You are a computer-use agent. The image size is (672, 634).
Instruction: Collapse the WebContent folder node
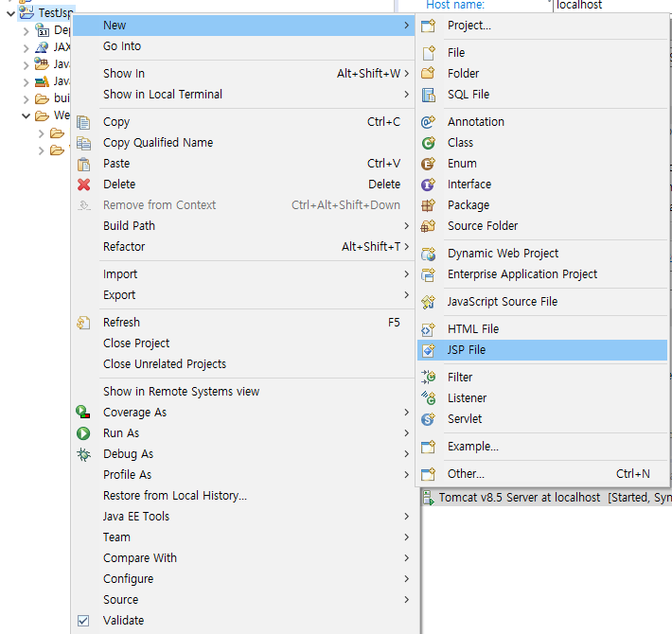point(27,115)
